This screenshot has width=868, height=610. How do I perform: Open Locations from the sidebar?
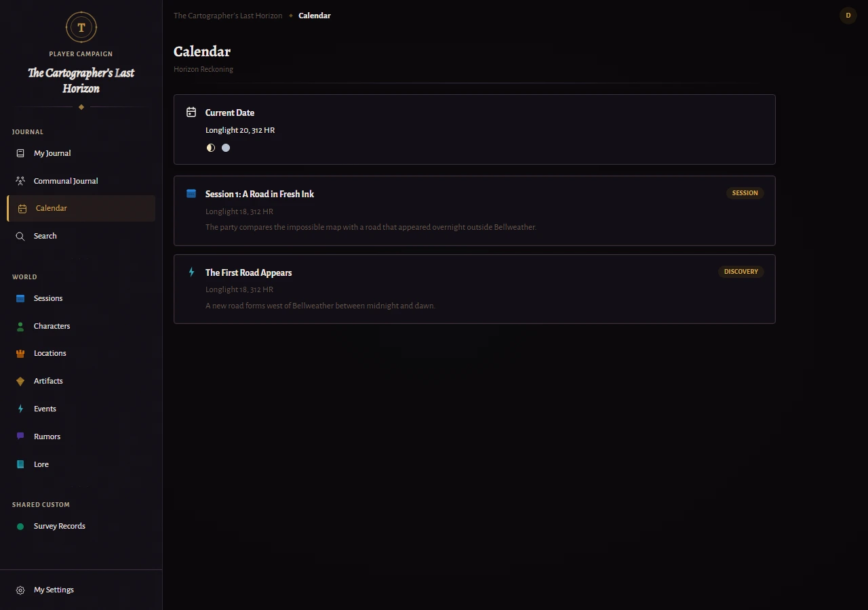[x=81, y=353]
